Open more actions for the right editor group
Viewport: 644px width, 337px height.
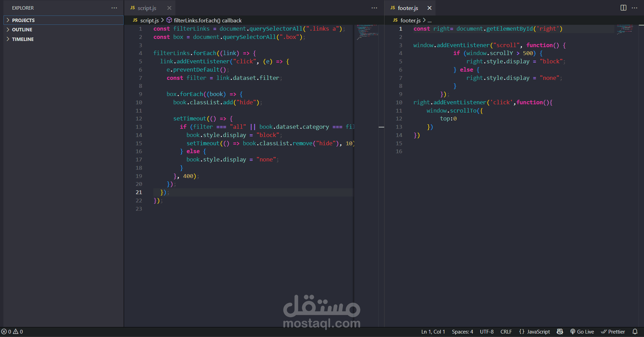tap(634, 8)
